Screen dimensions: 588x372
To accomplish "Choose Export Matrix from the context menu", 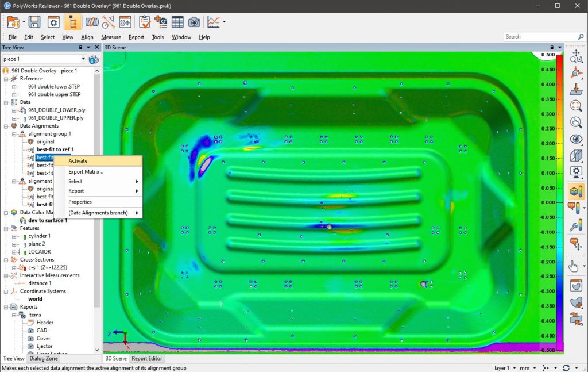I will [86, 171].
